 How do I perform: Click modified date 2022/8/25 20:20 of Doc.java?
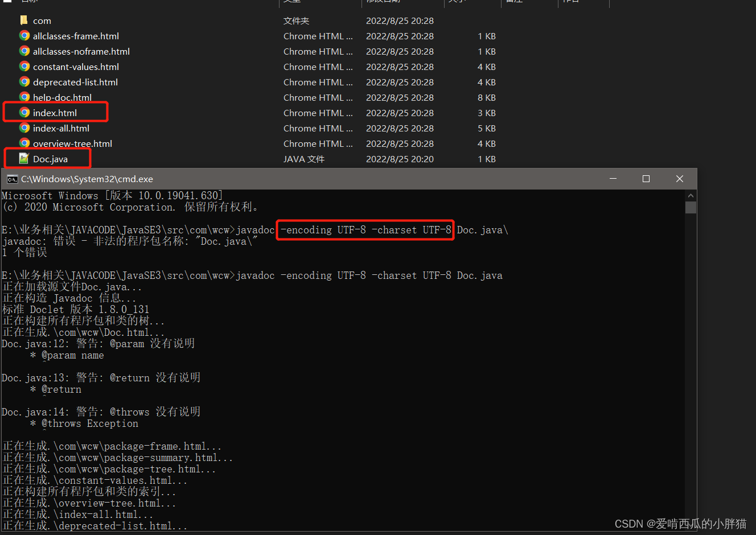pyautogui.click(x=400, y=159)
